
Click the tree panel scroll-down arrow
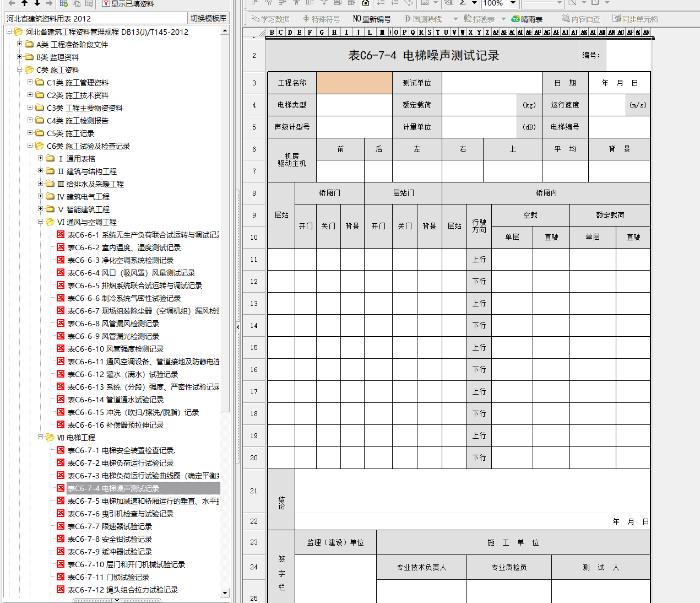225,593
